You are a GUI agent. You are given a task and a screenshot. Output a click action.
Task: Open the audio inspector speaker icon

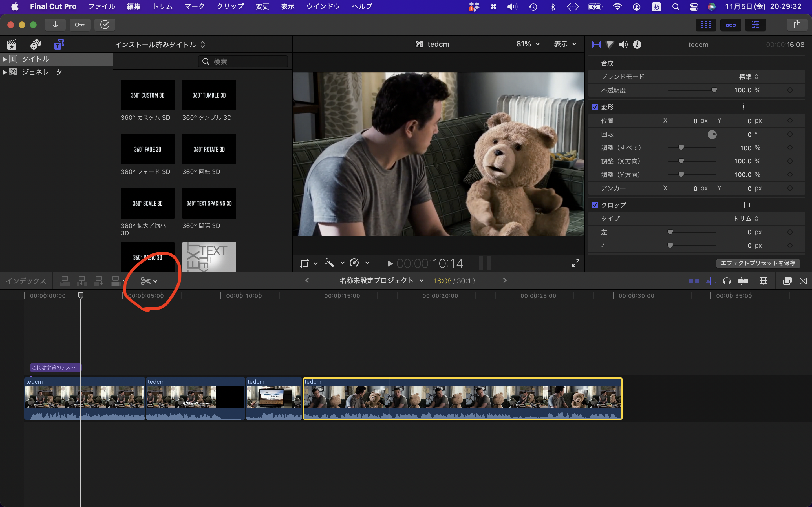pos(623,45)
